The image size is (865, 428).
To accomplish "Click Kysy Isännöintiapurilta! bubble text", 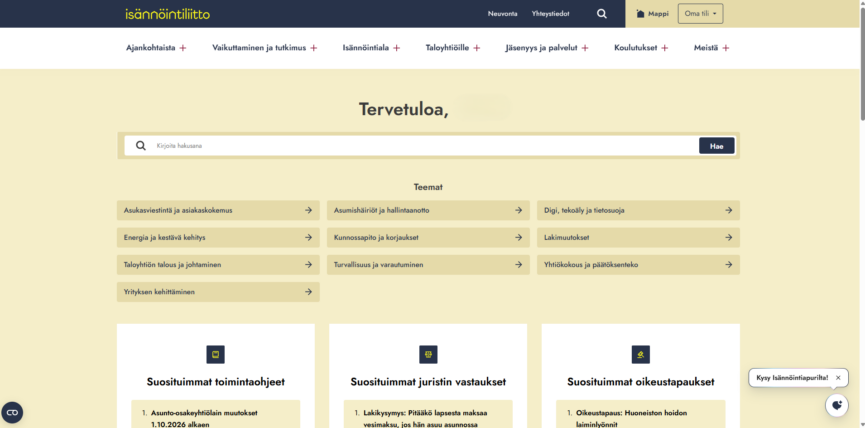I will 792,378.
